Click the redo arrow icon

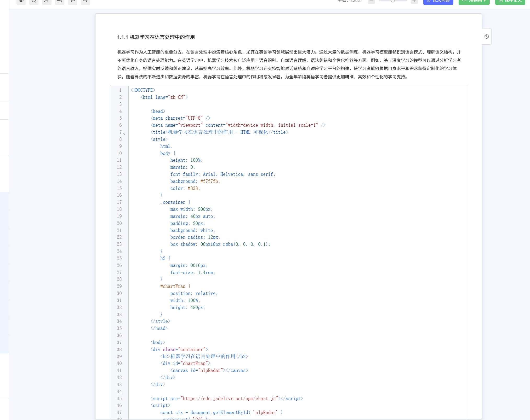[85, 2]
